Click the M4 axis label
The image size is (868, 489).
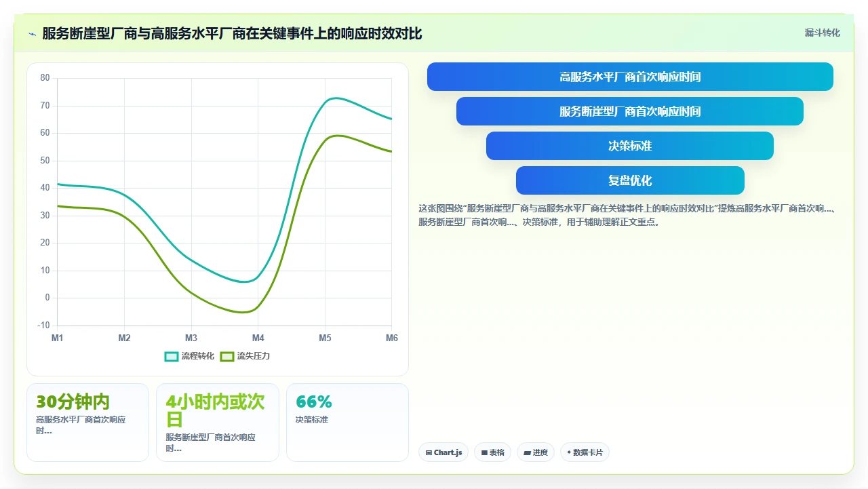tap(258, 338)
